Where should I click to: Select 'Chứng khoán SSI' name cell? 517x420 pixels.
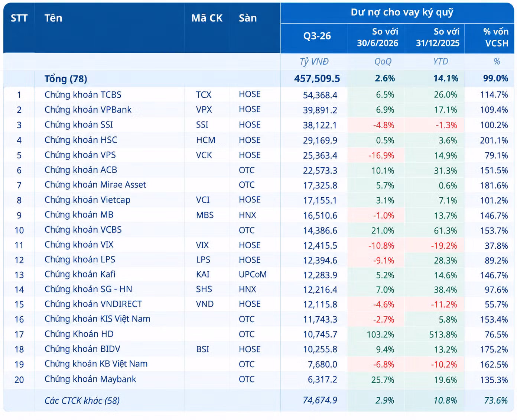pyautogui.click(x=79, y=125)
